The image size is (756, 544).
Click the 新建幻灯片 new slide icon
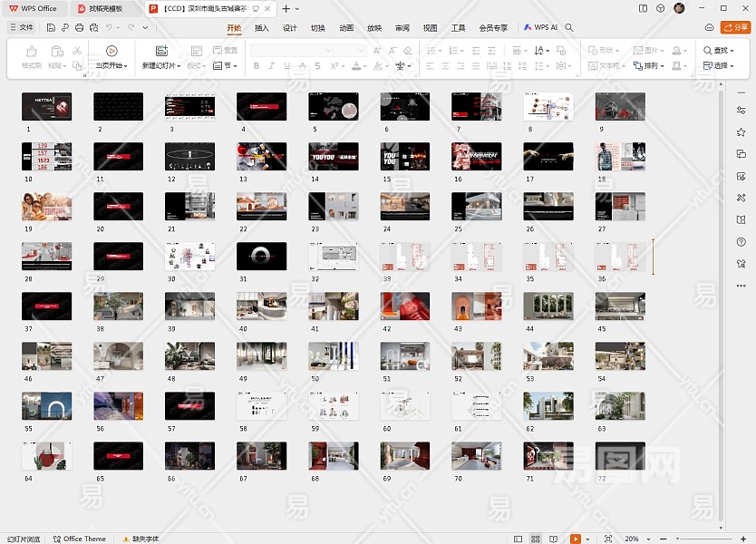point(161,51)
